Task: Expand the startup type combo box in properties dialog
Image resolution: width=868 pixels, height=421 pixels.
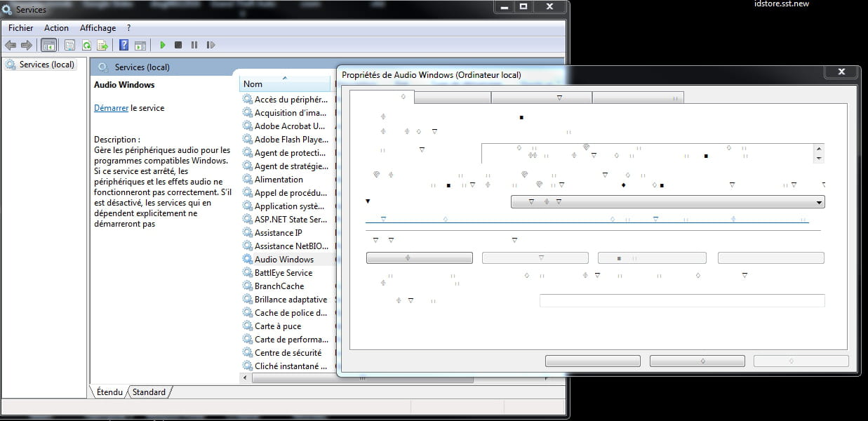Action: tap(819, 202)
